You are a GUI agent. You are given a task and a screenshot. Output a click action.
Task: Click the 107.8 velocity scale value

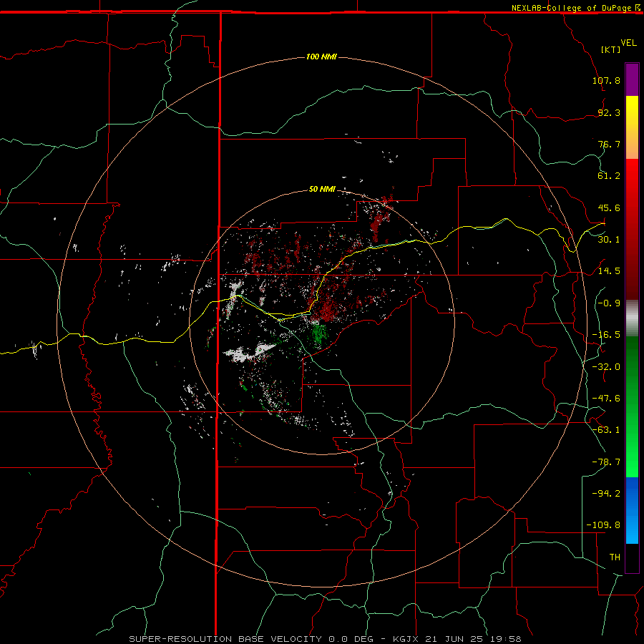(606, 80)
